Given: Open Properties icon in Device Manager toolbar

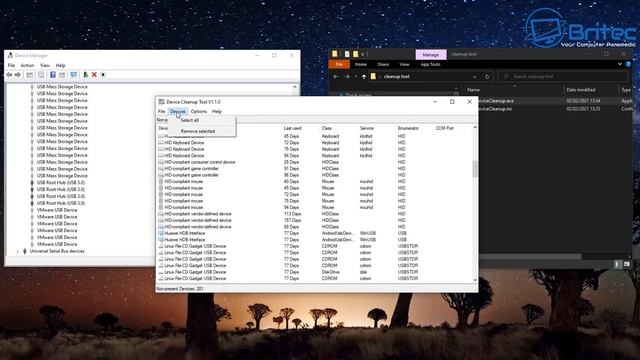Looking at the screenshot, I should click(41, 75).
